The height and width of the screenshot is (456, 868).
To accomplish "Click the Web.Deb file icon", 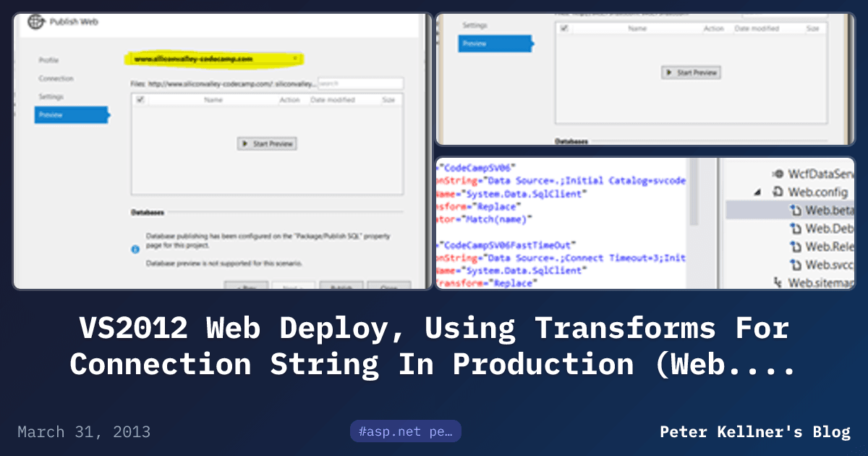I will point(795,229).
